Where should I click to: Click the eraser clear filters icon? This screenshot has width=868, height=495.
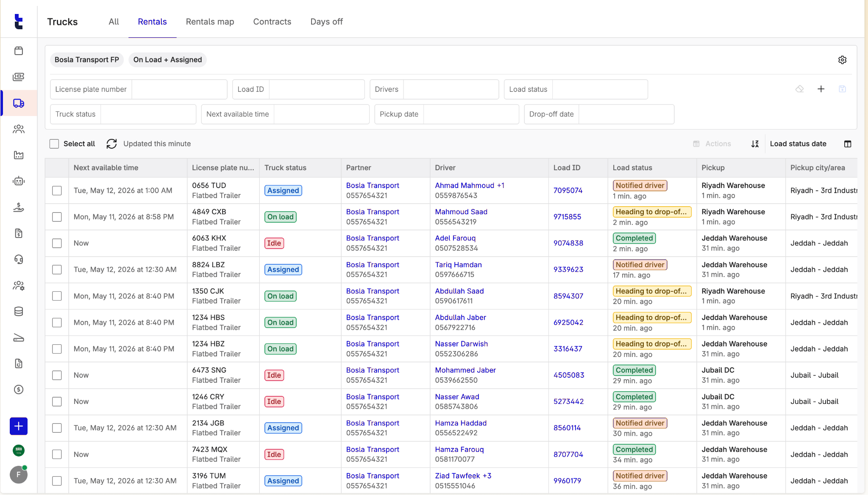(x=800, y=89)
